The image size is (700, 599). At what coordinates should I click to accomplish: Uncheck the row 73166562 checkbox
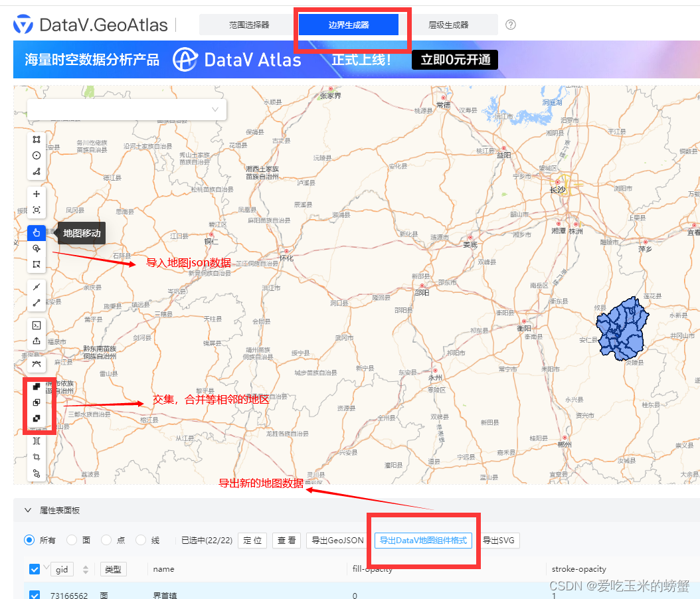pos(35,594)
